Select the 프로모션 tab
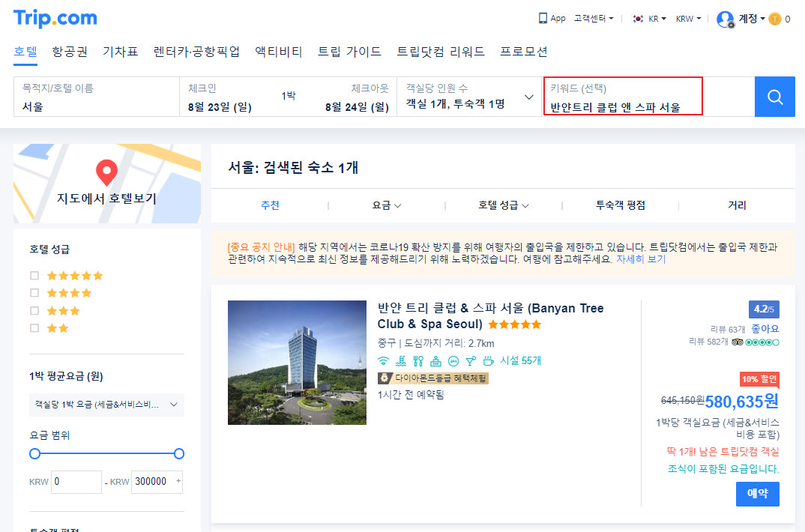 click(x=524, y=51)
